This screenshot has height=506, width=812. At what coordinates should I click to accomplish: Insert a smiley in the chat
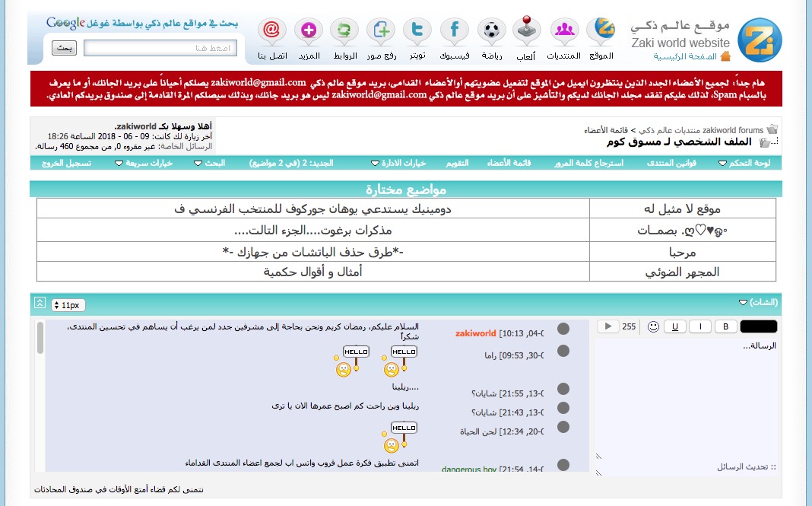click(x=654, y=326)
